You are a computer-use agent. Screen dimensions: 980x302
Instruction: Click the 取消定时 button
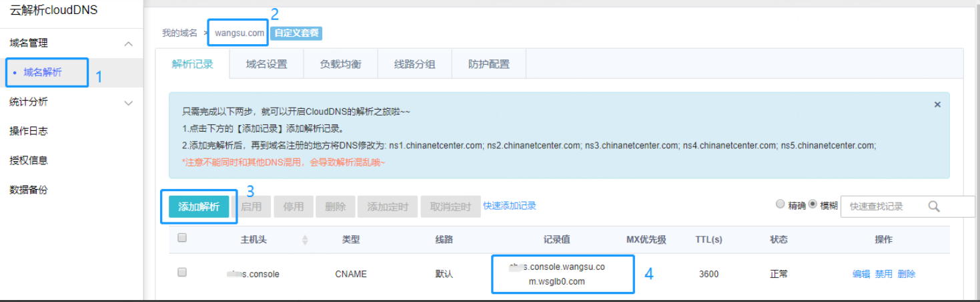click(x=450, y=207)
